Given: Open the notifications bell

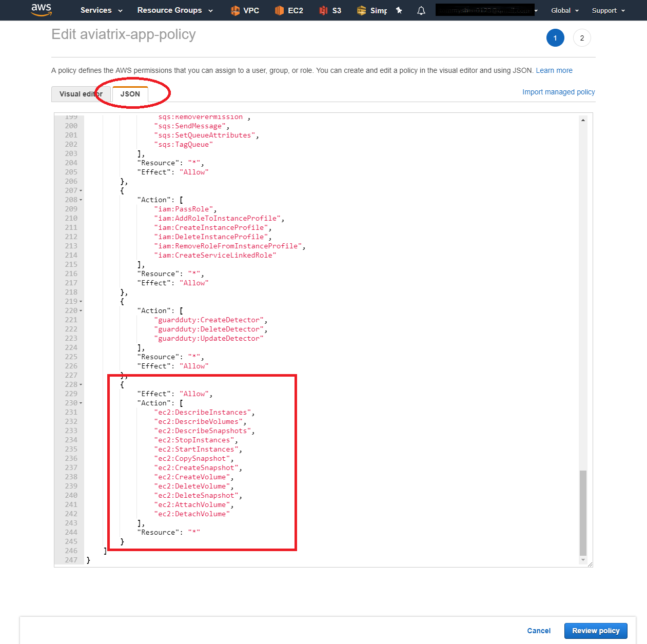Looking at the screenshot, I should [421, 10].
